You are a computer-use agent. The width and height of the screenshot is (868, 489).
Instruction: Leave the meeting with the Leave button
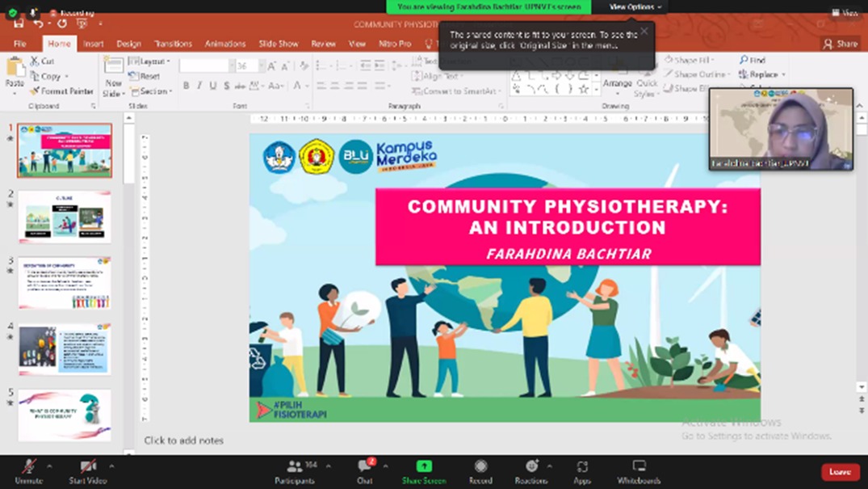click(840, 472)
